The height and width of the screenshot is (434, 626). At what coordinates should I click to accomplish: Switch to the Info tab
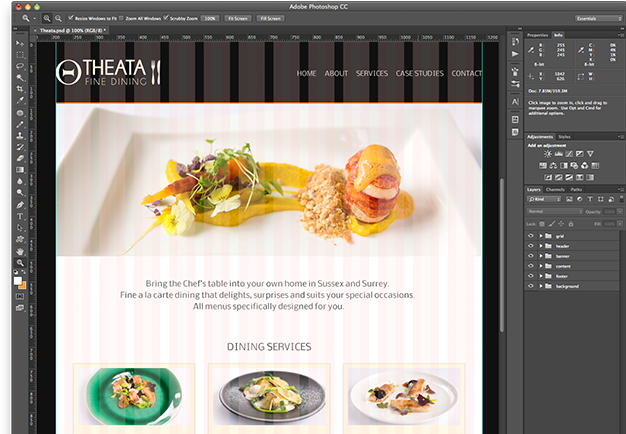click(558, 35)
